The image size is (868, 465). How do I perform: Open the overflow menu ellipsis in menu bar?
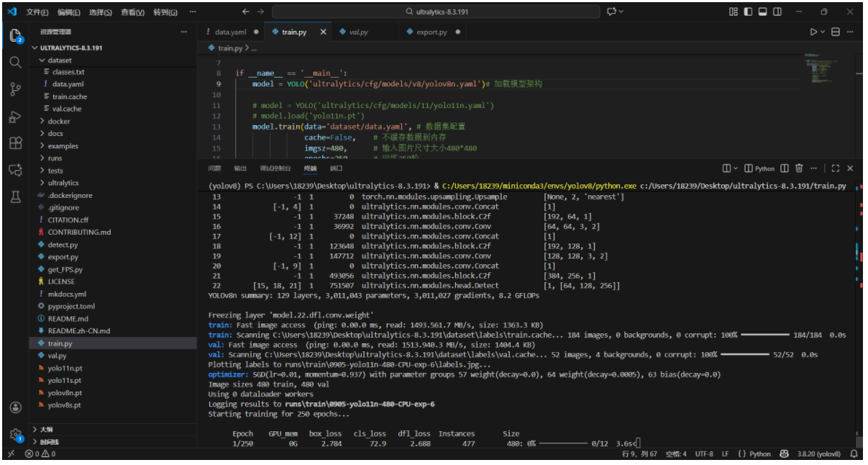[x=193, y=12]
